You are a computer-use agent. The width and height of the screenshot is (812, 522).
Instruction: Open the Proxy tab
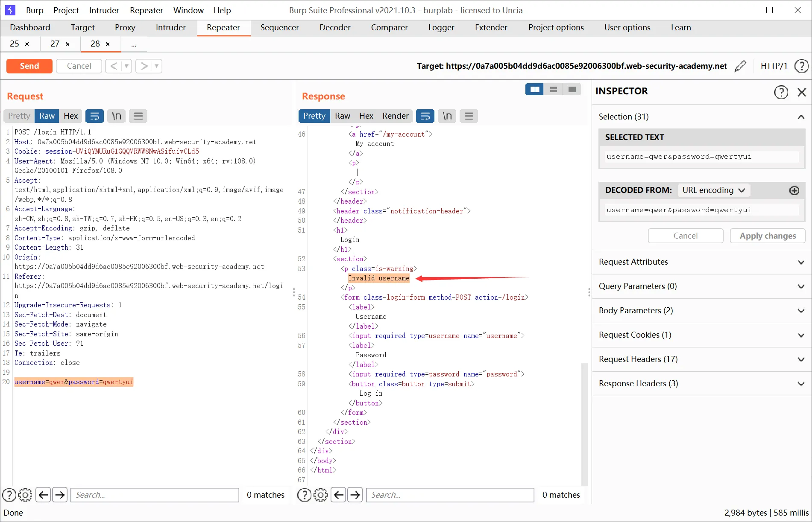coord(125,28)
